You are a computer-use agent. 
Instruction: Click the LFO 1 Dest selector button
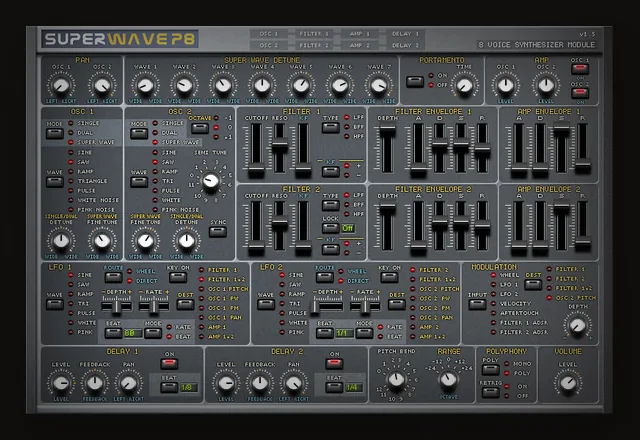[x=185, y=304]
